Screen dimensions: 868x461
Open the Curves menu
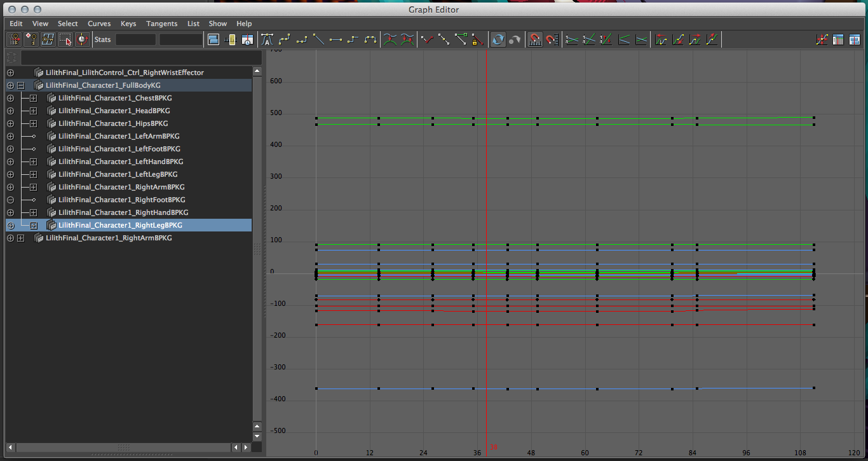click(99, 24)
